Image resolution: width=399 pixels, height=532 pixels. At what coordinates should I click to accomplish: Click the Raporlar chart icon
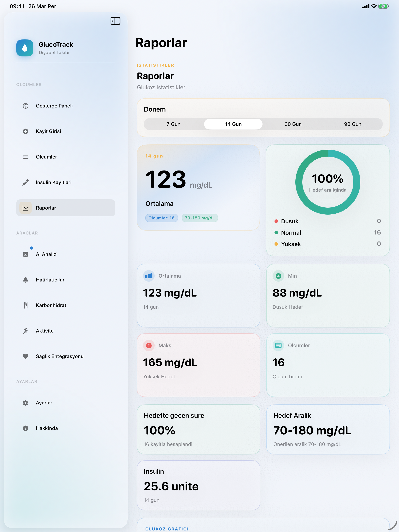click(x=26, y=208)
